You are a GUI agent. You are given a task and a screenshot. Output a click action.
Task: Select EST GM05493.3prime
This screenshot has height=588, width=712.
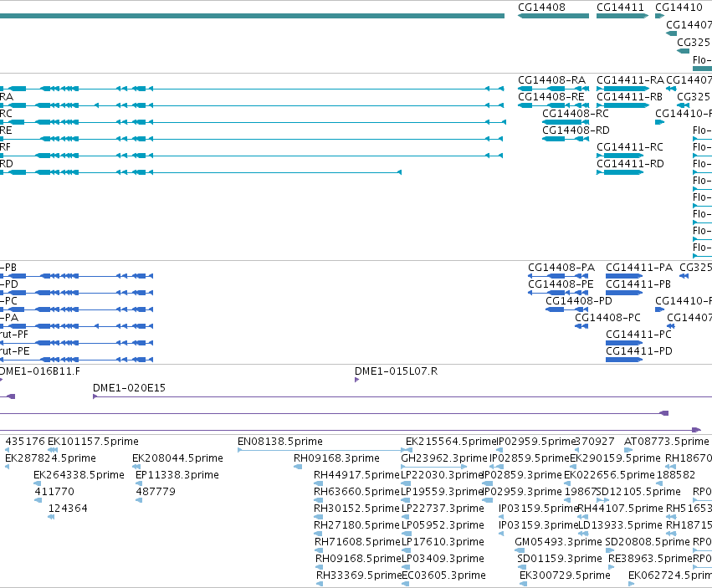tap(520, 550)
